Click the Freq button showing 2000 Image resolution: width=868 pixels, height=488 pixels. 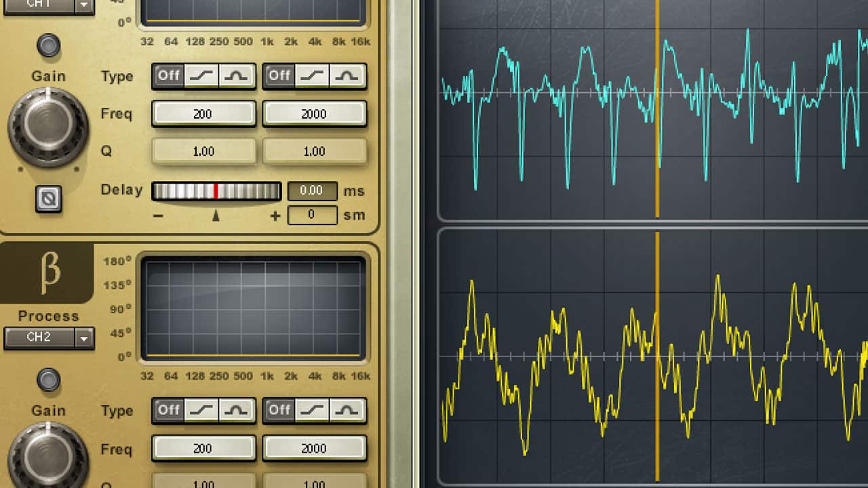[x=315, y=113]
